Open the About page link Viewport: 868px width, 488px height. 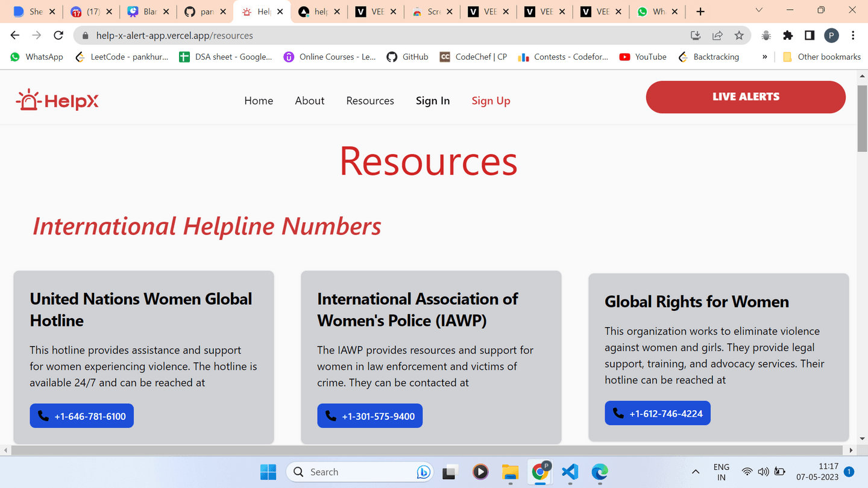pos(310,101)
